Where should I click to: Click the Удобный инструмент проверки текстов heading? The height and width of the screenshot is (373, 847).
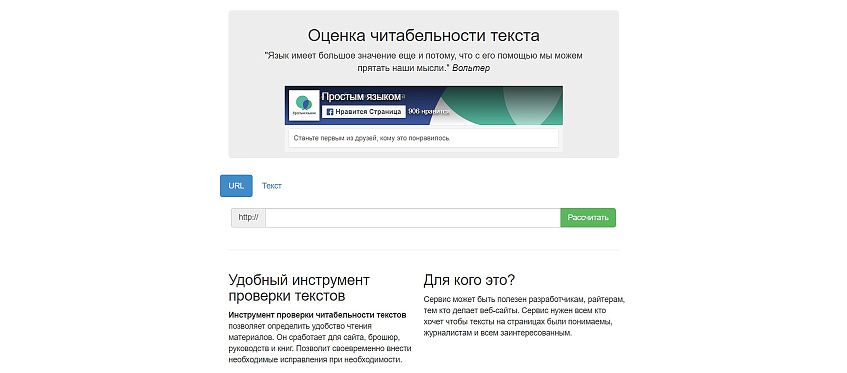[x=299, y=288]
